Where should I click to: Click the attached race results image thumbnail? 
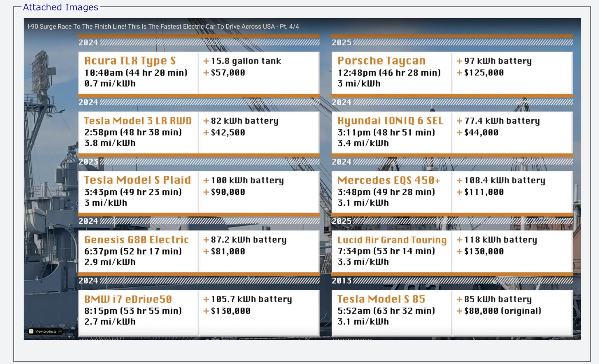[x=302, y=179]
